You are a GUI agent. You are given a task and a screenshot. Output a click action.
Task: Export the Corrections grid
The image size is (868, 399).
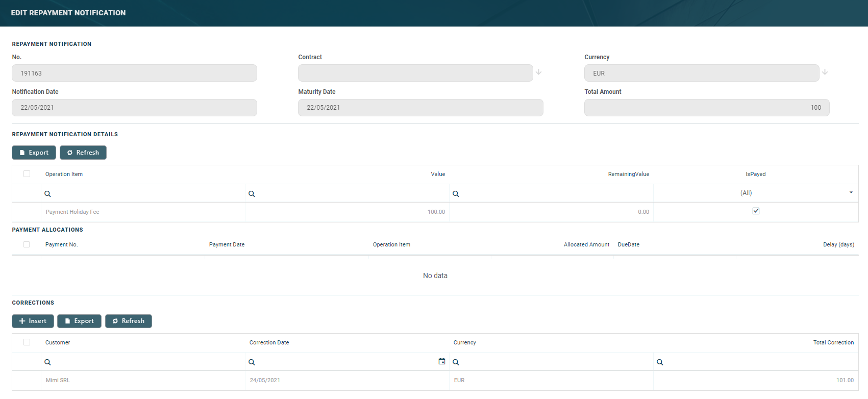click(x=79, y=321)
